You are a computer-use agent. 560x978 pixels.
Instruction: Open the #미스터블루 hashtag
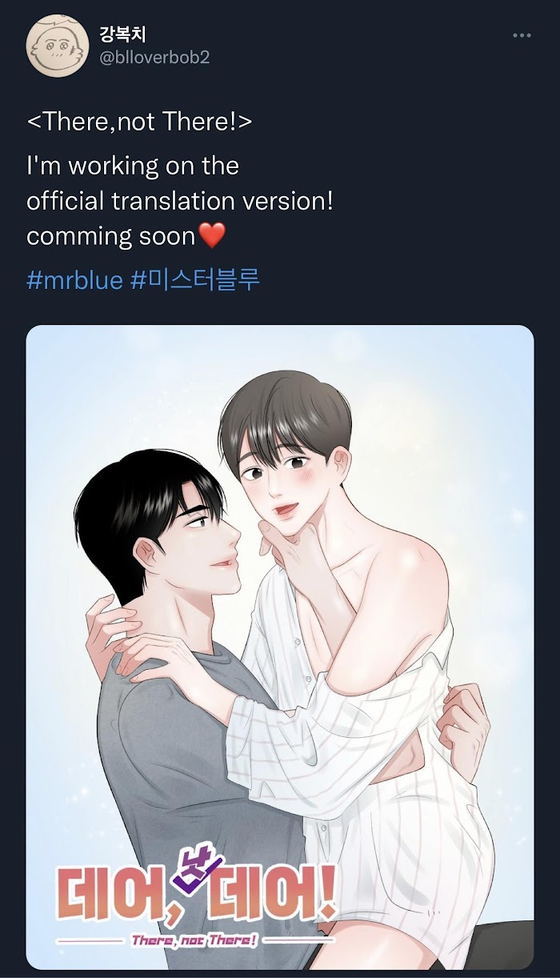pyautogui.click(x=195, y=280)
